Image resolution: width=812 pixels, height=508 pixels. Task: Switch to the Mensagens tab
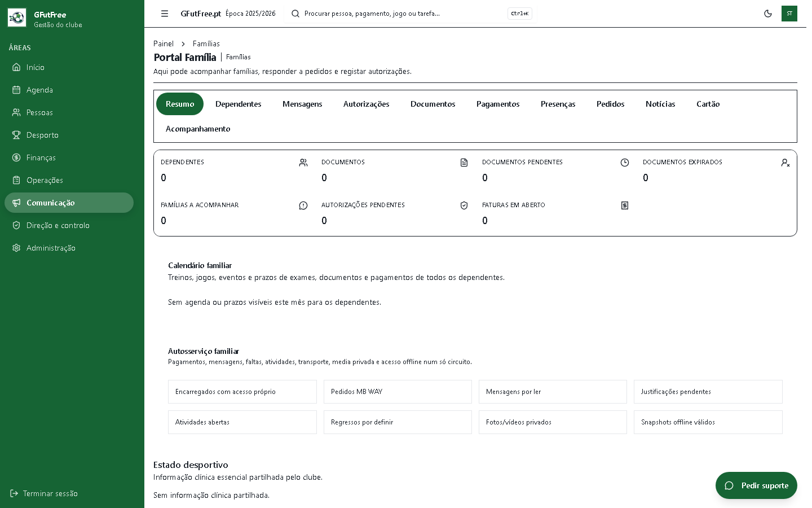point(302,104)
